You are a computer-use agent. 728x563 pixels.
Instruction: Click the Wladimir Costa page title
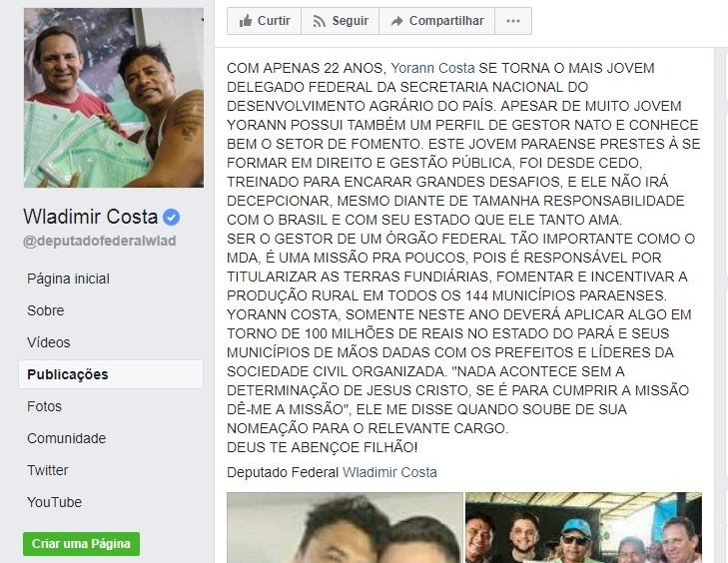[x=91, y=217]
